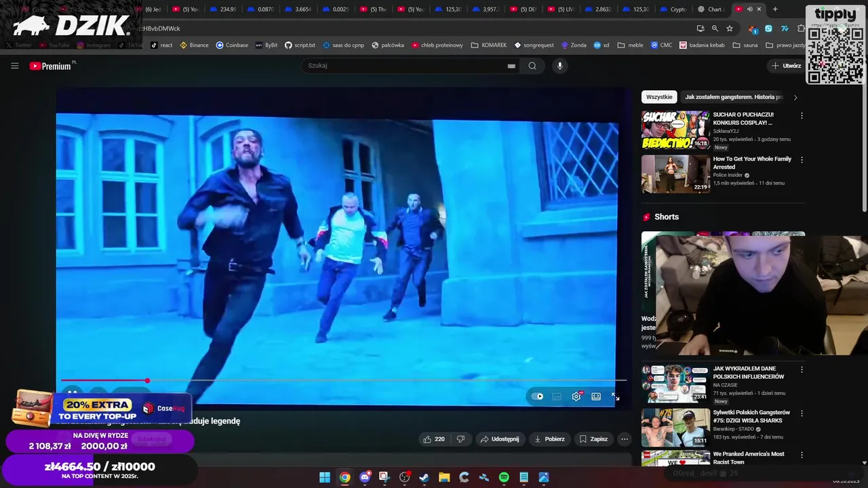Toggle the autoplay switch in the player
Screen dimensions: 868x488
(537, 396)
